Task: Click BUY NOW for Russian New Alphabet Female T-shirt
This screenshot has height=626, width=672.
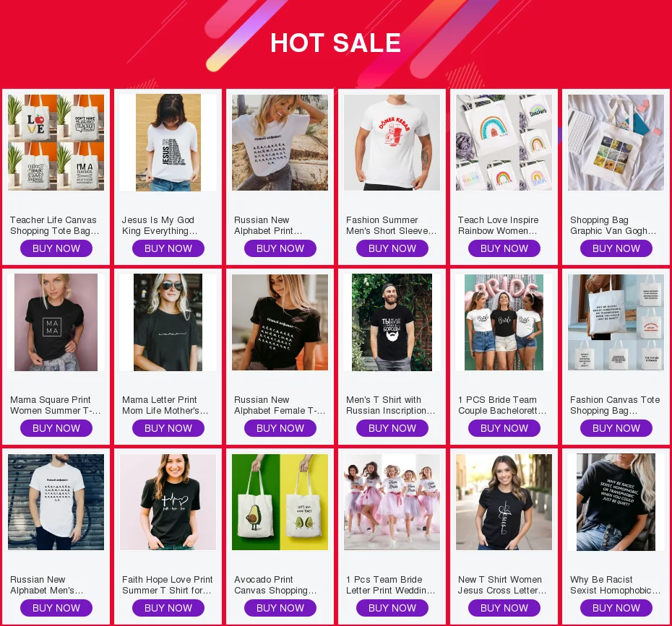Action: pos(280,428)
